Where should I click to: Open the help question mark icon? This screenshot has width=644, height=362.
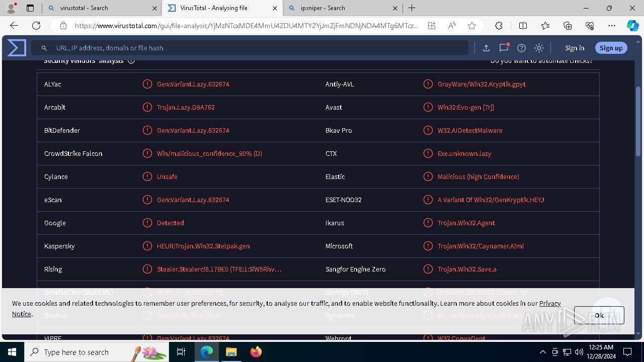[x=521, y=48]
